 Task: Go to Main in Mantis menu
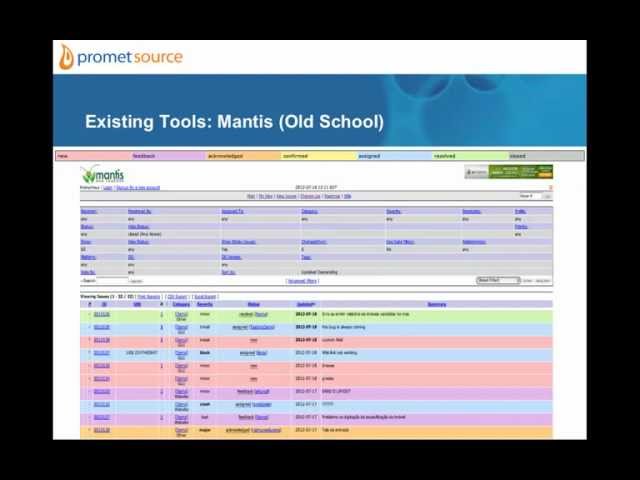(251, 196)
